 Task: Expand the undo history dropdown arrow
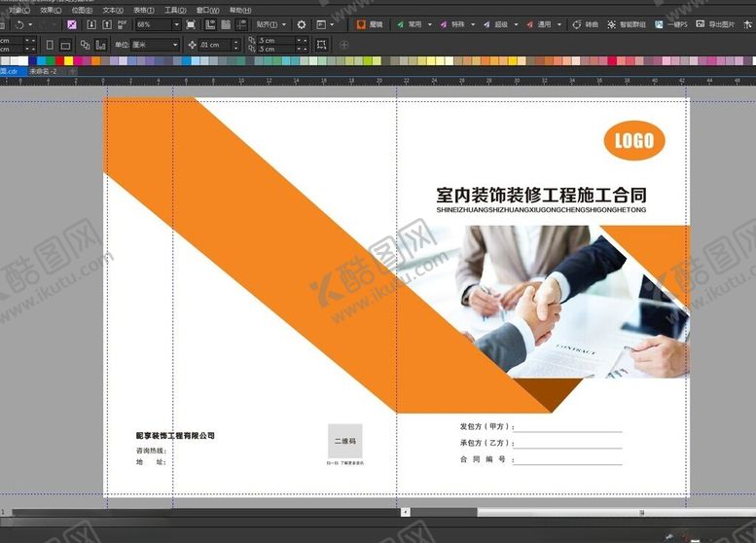(30, 24)
